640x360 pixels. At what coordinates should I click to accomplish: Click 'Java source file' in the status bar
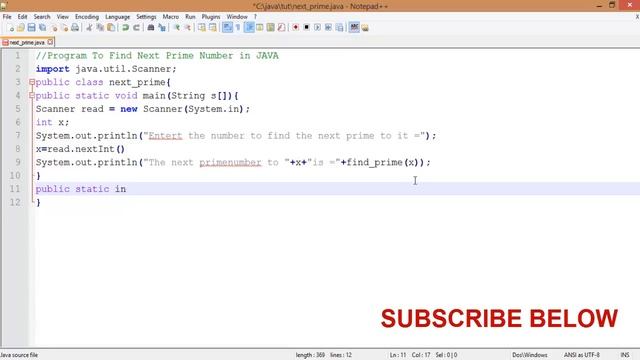[x=19, y=355]
